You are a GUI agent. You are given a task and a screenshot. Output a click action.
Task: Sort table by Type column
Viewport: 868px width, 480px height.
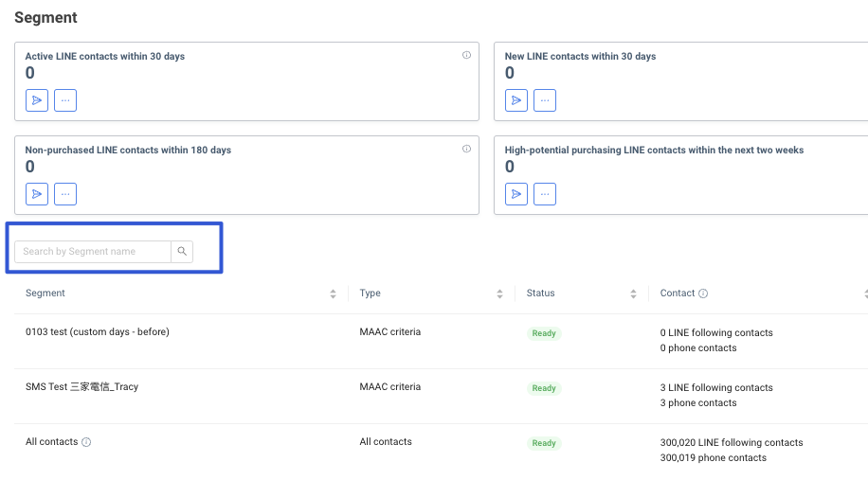499,294
